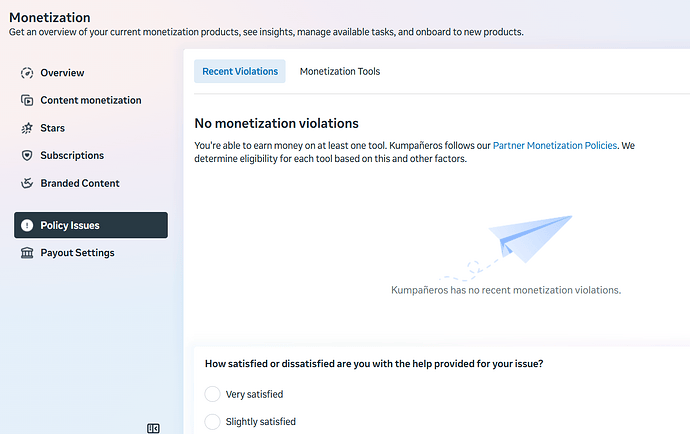
Task: Collapse the sidebar using panel icon
Action: point(153,428)
